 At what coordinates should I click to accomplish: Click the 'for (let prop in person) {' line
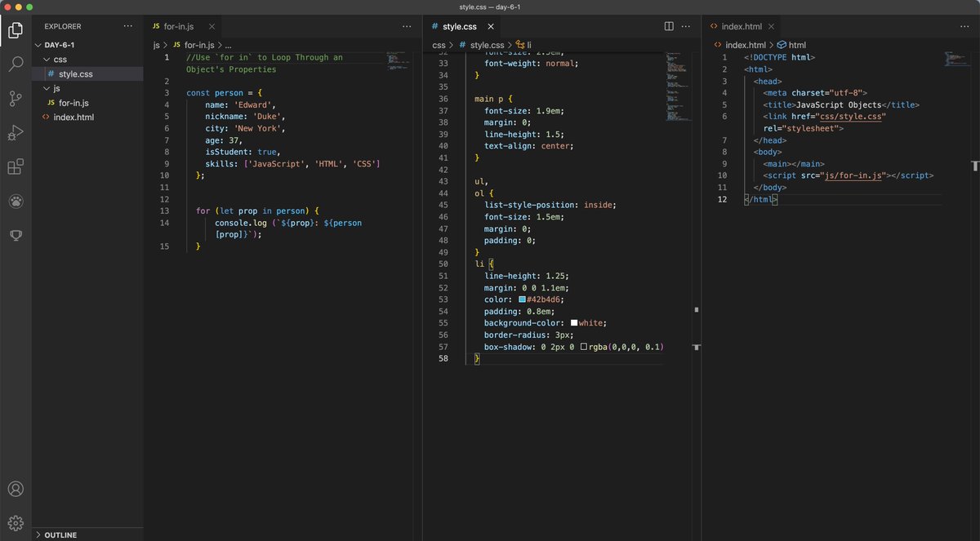click(x=257, y=211)
